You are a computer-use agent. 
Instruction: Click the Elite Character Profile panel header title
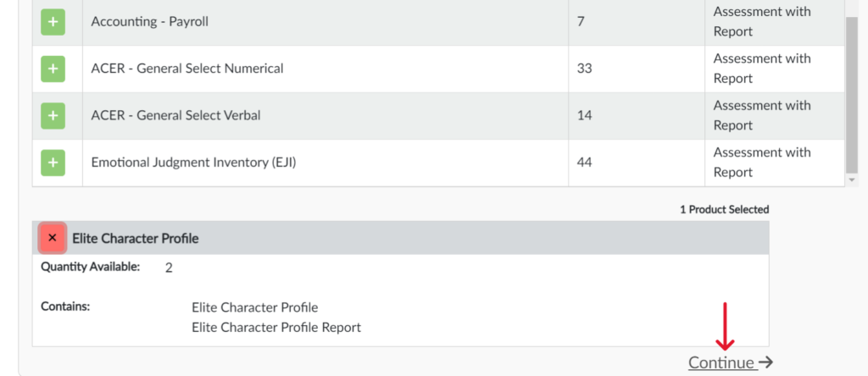pos(136,238)
